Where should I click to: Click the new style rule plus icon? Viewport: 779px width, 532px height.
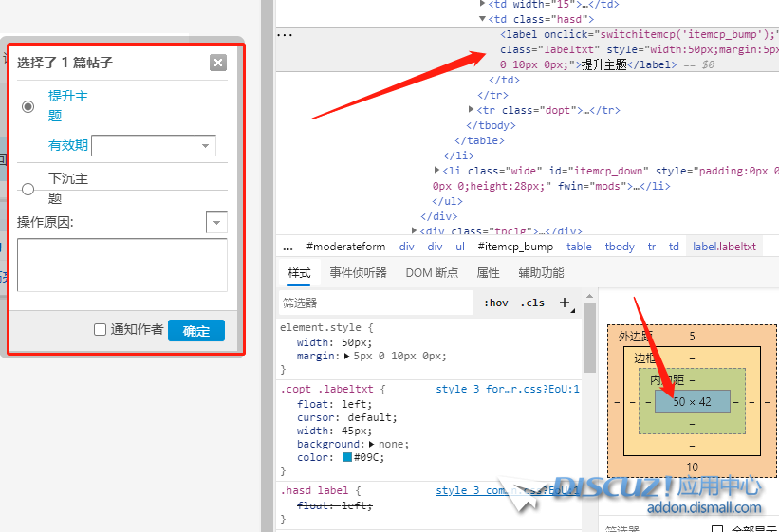pos(566,303)
